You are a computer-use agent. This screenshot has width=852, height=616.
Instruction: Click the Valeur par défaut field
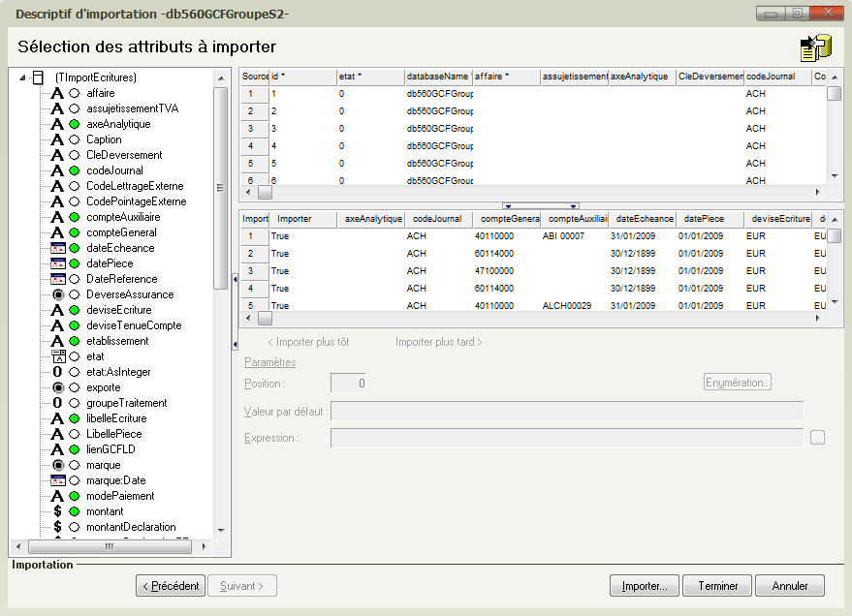(567, 412)
